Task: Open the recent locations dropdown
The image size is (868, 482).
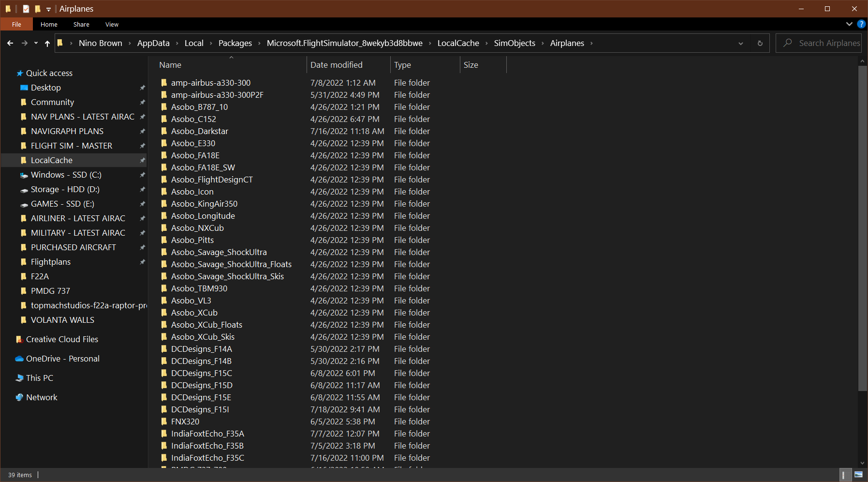Action: point(36,43)
